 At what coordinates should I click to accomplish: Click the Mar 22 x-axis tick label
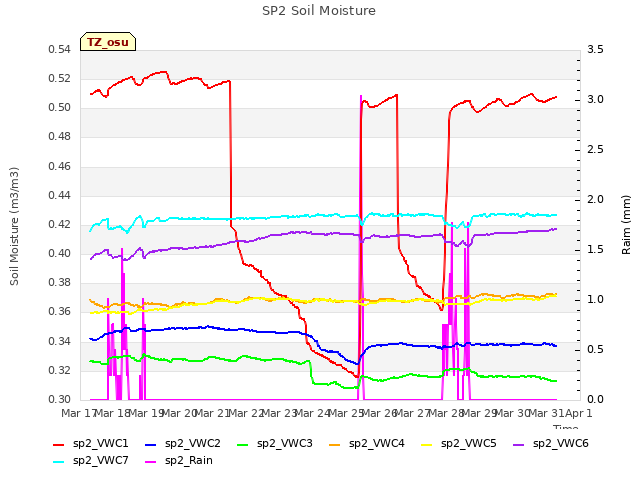(x=245, y=413)
